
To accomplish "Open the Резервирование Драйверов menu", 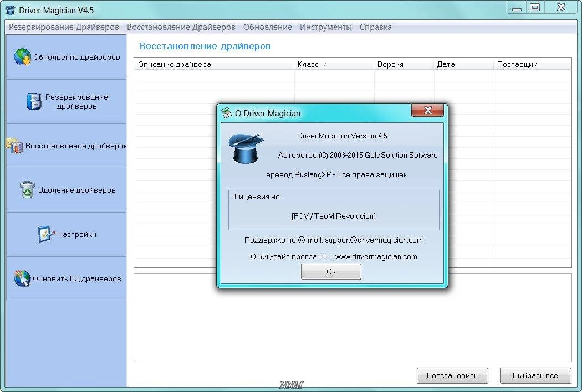I will pos(64,27).
